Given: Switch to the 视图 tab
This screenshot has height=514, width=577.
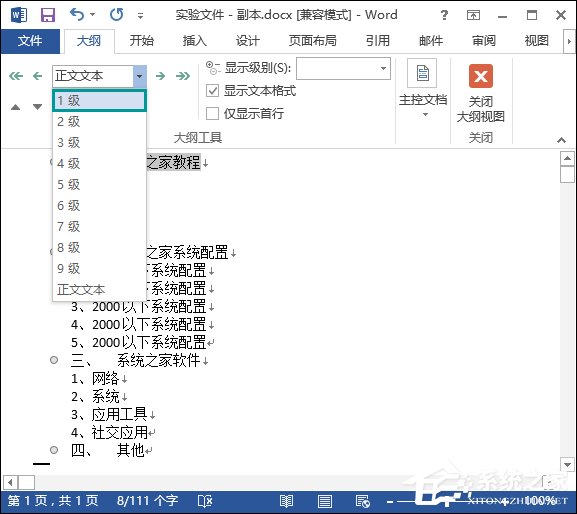Looking at the screenshot, I should 536,40.
